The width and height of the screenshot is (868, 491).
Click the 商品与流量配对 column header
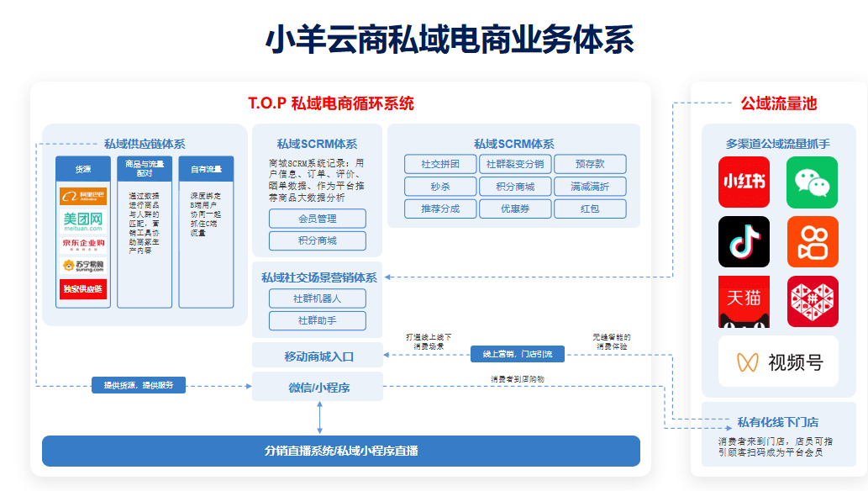(145, 168)
